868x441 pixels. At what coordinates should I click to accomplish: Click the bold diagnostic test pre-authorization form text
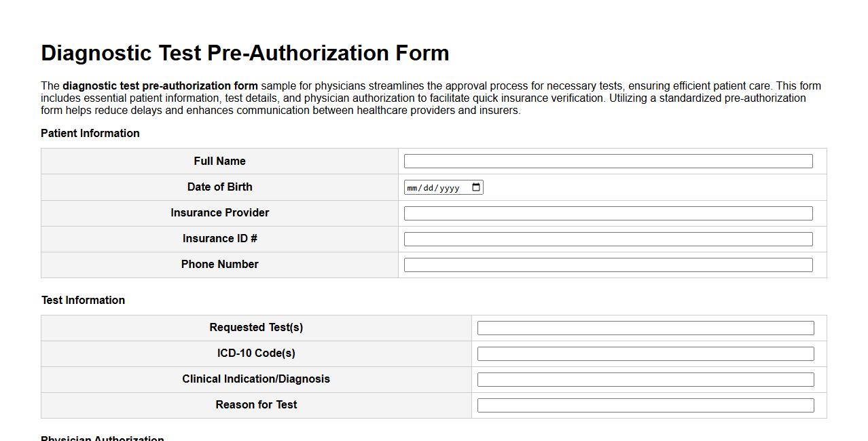(158, 85)
